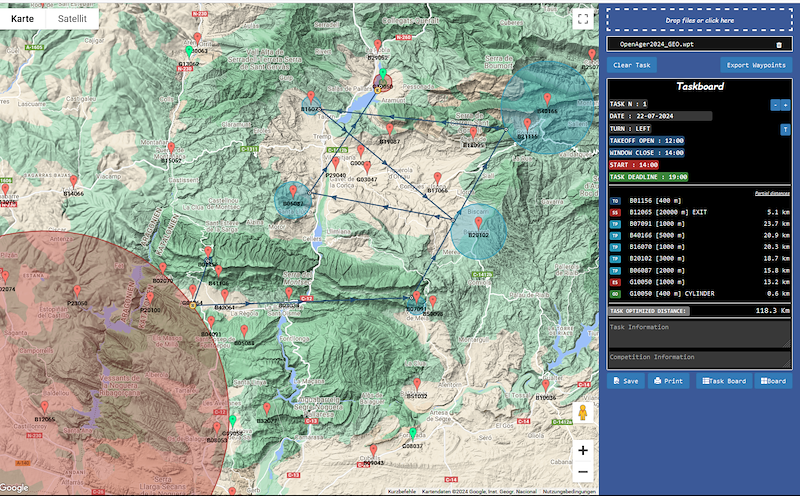
Task: Click the 118.3 Km distance value
Action: (x=772, y=310)
